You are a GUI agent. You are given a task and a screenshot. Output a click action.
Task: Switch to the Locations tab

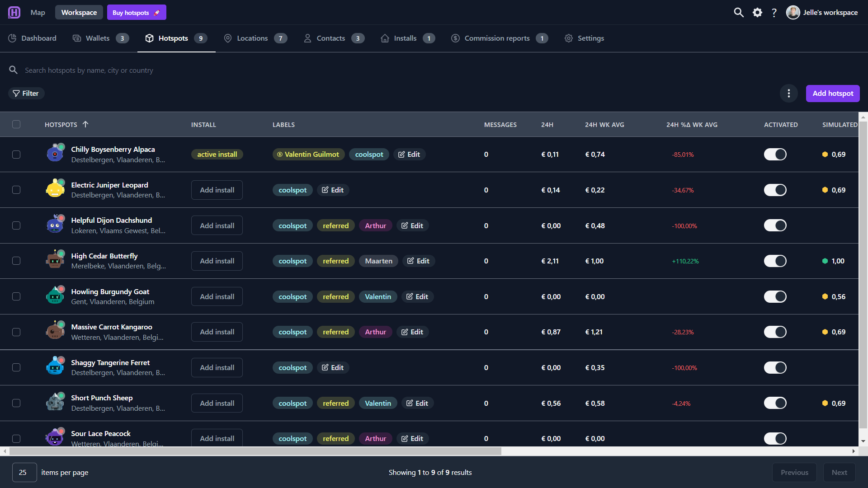click(255, 38)
